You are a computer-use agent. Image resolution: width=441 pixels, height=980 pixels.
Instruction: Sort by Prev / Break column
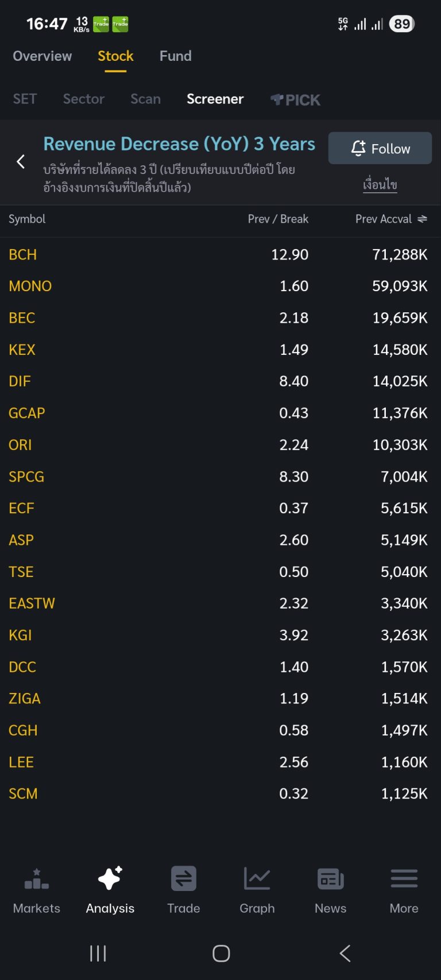278,219
